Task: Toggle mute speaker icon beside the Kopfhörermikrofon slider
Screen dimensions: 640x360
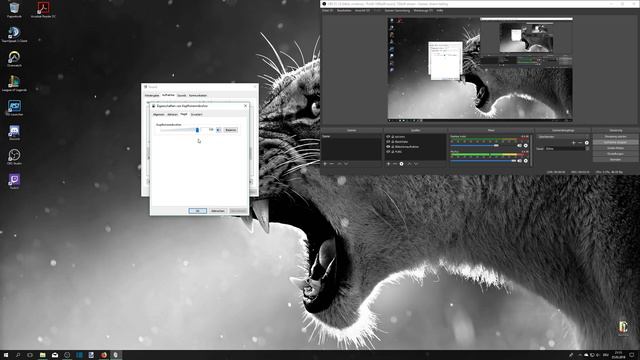Action: (x=218, y=130)
